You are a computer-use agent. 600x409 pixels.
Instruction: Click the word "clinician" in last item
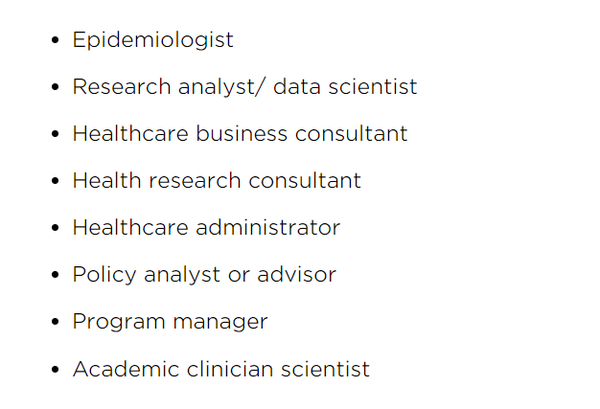pyautogui.click(x=230, y=369)
